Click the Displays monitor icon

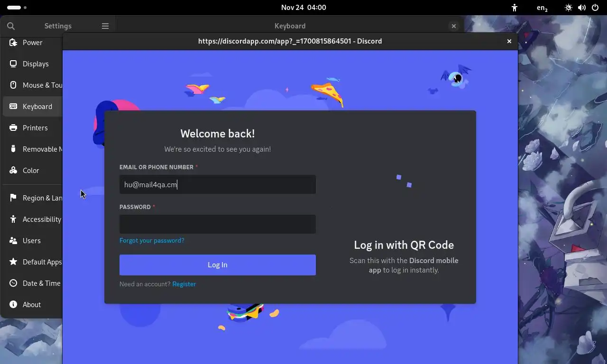pyautogui.click(x=13, y=64)
